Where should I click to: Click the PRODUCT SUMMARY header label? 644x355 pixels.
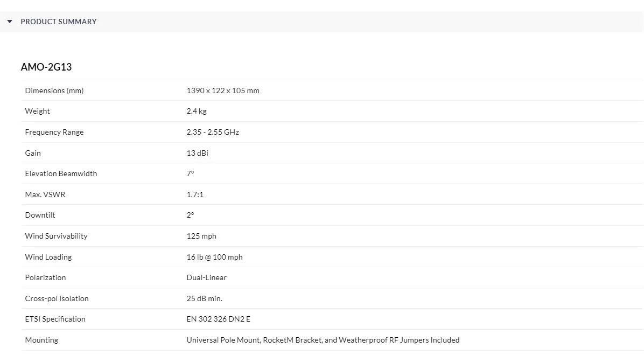(59, 22)
